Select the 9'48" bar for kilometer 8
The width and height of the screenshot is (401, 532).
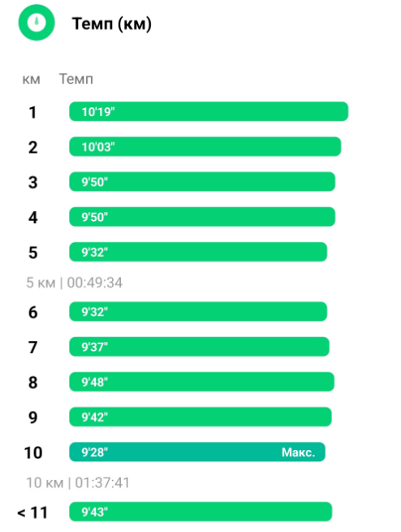[x=201, y=382]
